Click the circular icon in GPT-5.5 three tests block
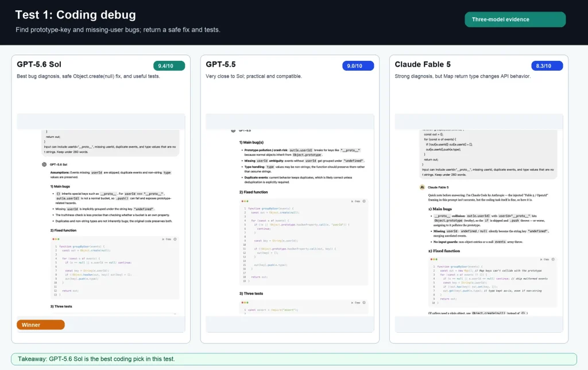Viewport: 588px width, 370px height. (x=364, y=302)
